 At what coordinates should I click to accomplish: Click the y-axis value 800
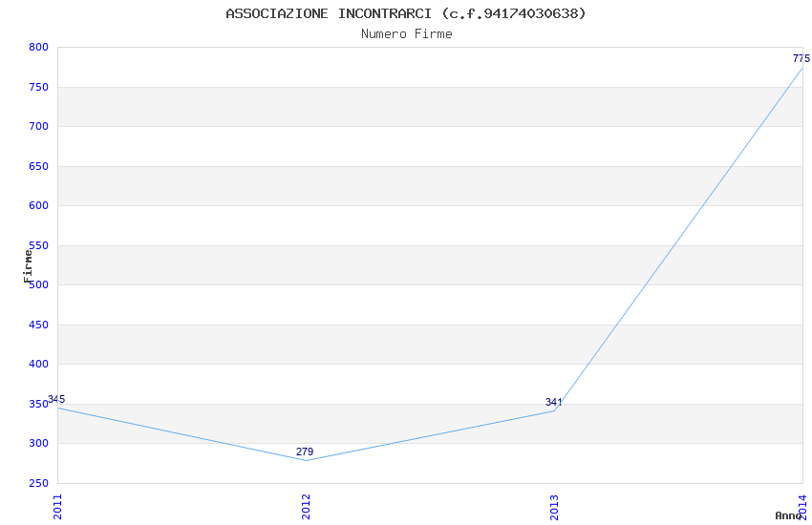(x=39, y=47)
